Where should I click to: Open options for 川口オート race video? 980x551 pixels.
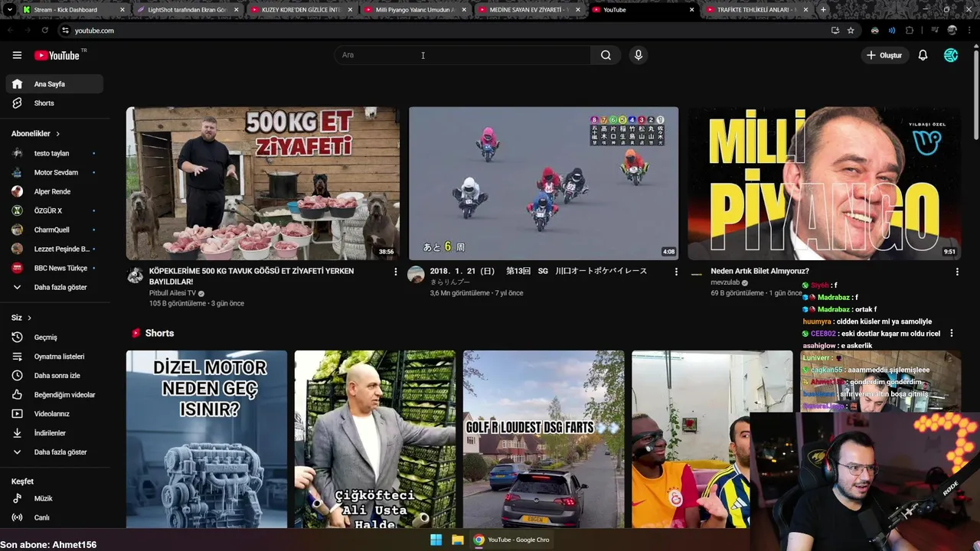click(676, 272)
